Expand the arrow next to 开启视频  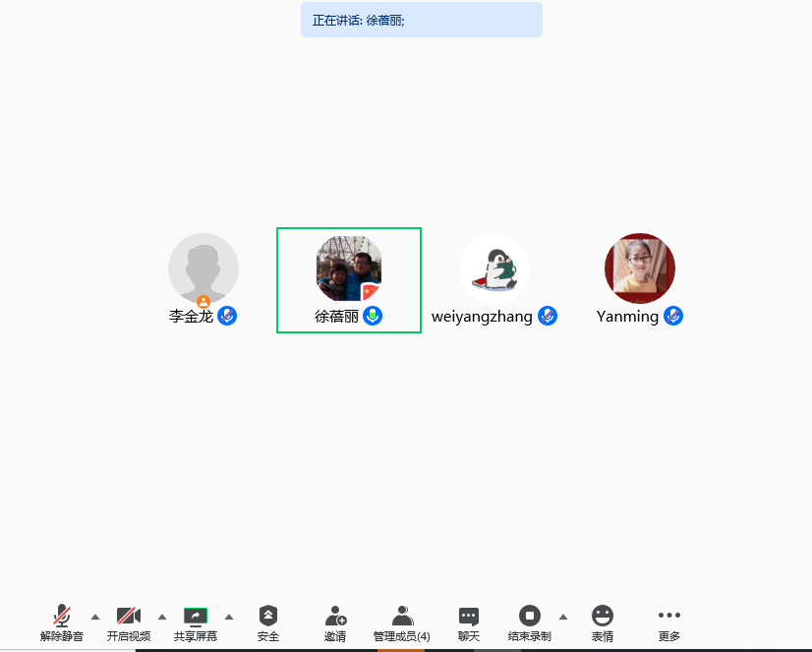162,617
